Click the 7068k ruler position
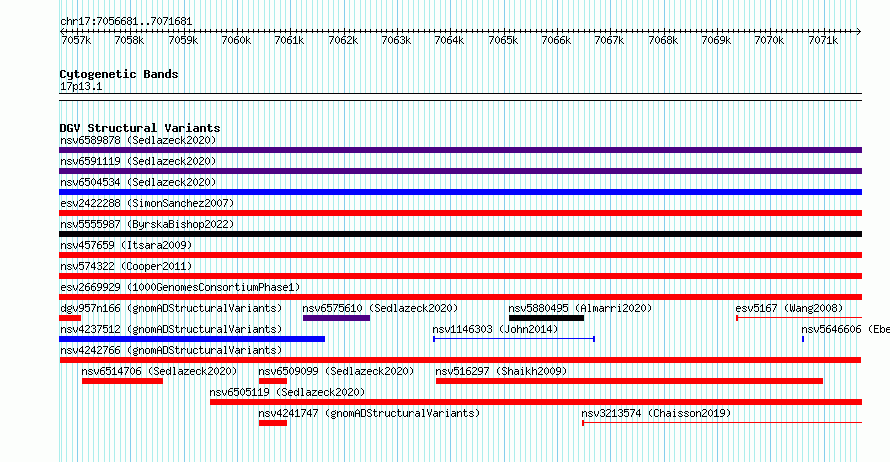Image resolution: width=890 pixels, height=462 pixels. (x=663, y=40)
